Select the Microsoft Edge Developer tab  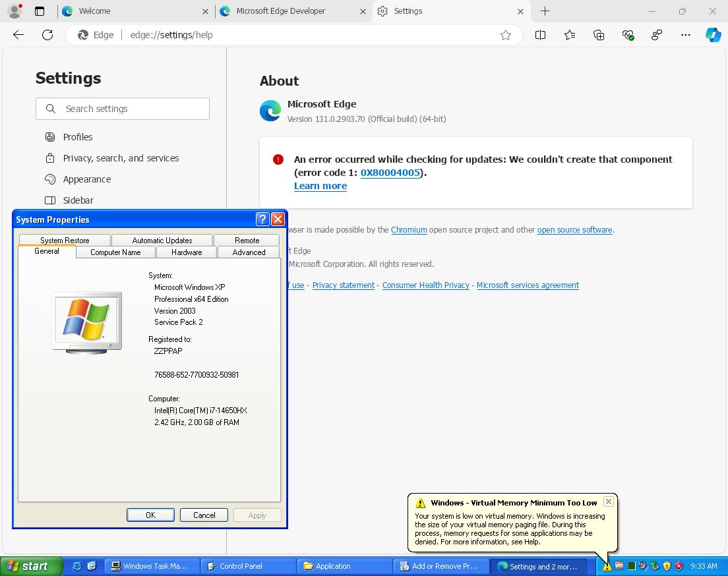click(290, 11)
